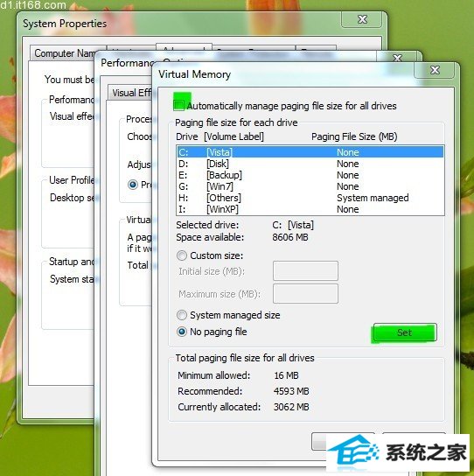Select drive C: [Vista] row
The image size is (474, 476).
(x=310, y=152)
